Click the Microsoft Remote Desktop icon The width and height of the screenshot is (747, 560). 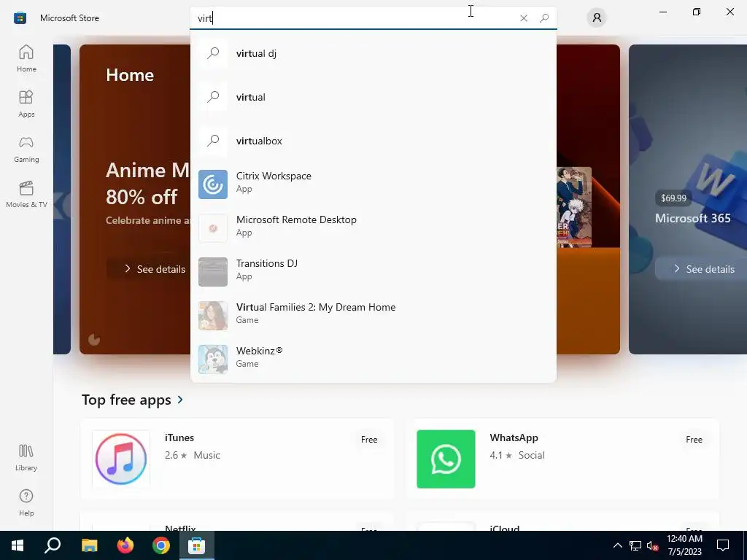point(213,228)
